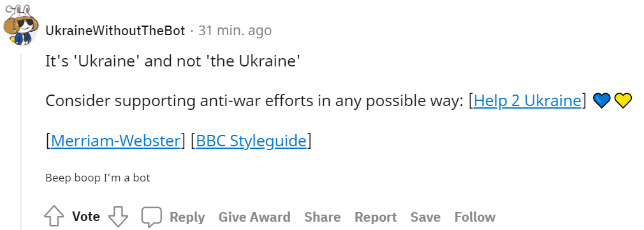Screen dimensions: 644x230
Task: Click the 'Beep boop I'm a bot' text
Action: pos(98,178)
